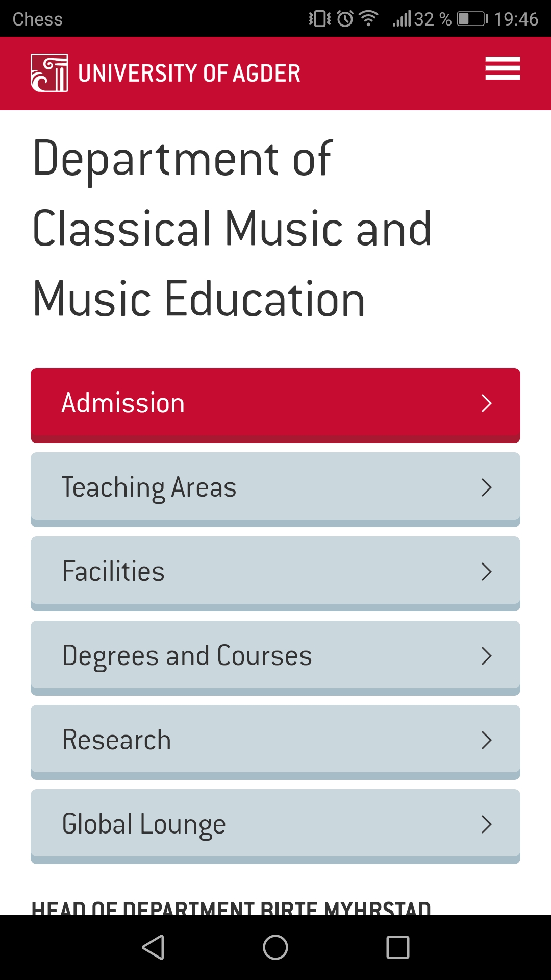Image resolution: width=551 pixels, height=980 pixels.
Task: Tap the alarm clock status icon
Action: coord(345,19)
